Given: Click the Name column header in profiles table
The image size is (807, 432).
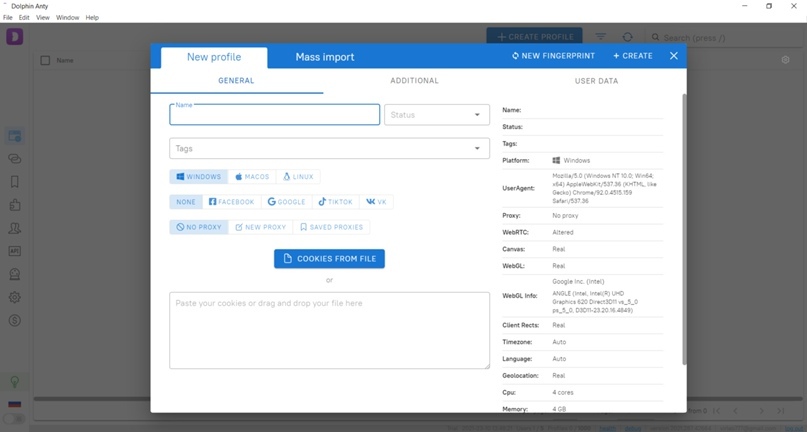Looking at the screenshot, I should [x=65, y=60].
